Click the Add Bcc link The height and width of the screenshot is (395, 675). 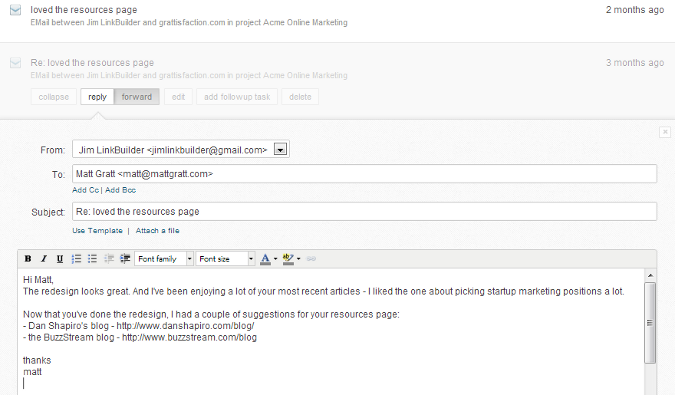[x=121, y=190]
